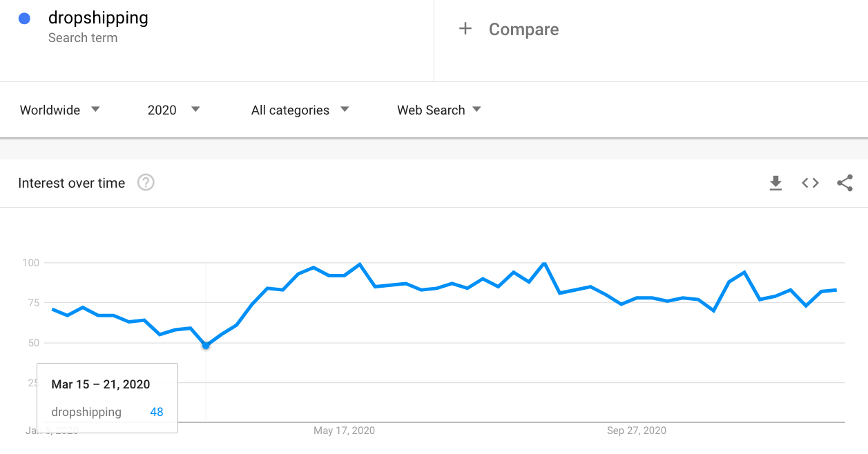This screenshot has height=454, width=868.
Task: Open the help icon beside Interest over time
Action: click(x=146, y=183)
